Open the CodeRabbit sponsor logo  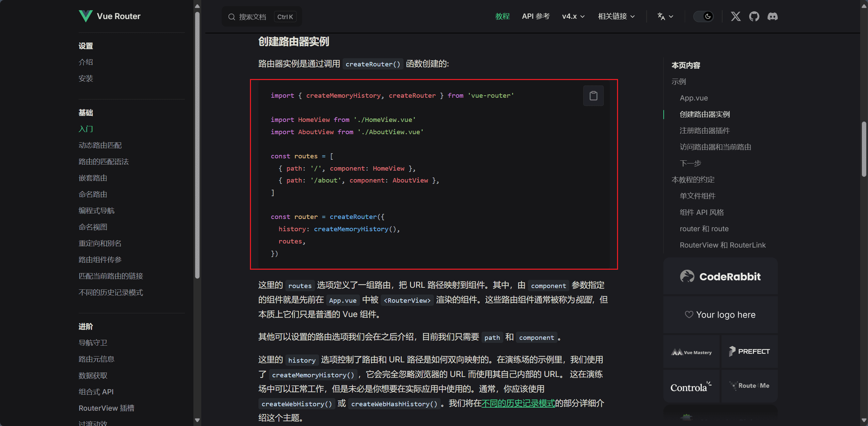tap(720, 276)
